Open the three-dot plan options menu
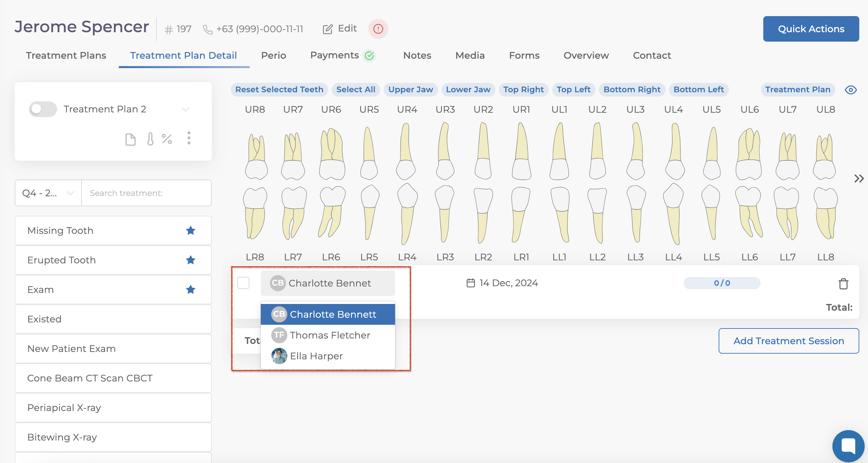The height and width of the screenshot is (463, 868). (189, 138)
